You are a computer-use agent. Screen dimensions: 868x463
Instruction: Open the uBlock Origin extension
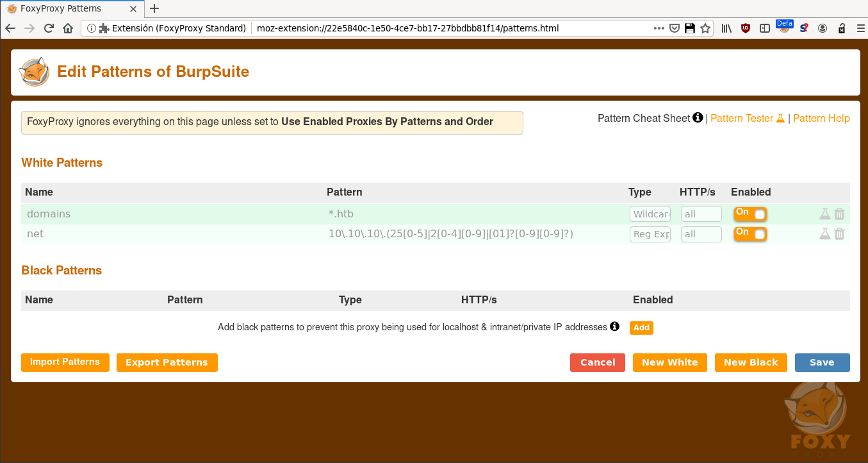click(746, 28)
